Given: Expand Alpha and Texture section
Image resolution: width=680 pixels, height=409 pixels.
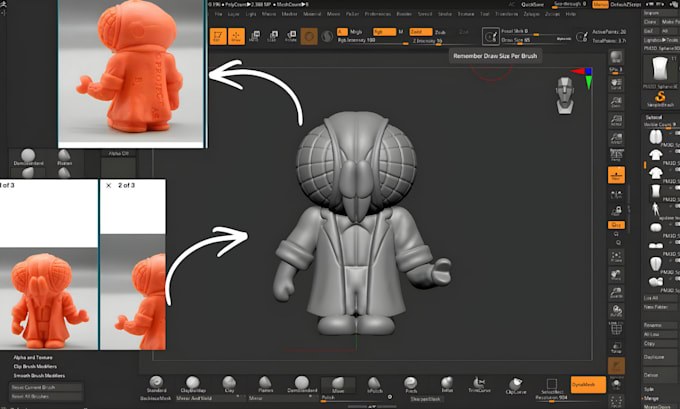Looking at the screenshot, I should tap(33, 357).
